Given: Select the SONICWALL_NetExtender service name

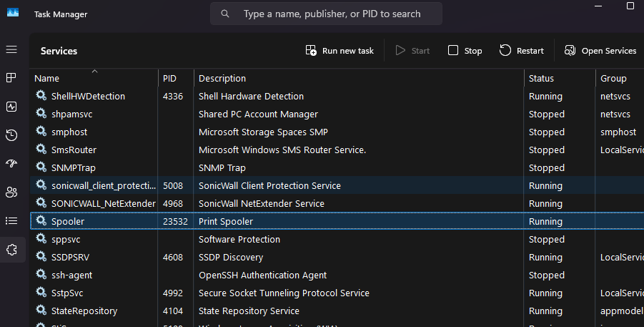Looking at the screenshot, I should tap(104, 204).
